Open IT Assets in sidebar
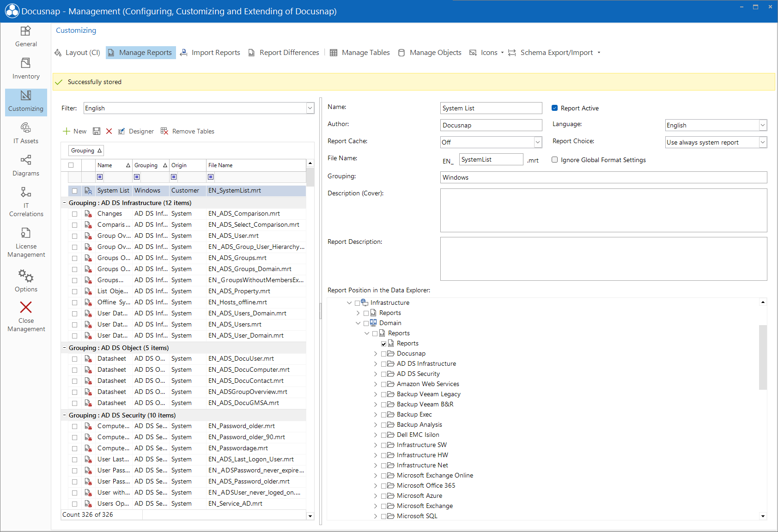778x532 pixels. coord(26,133)
